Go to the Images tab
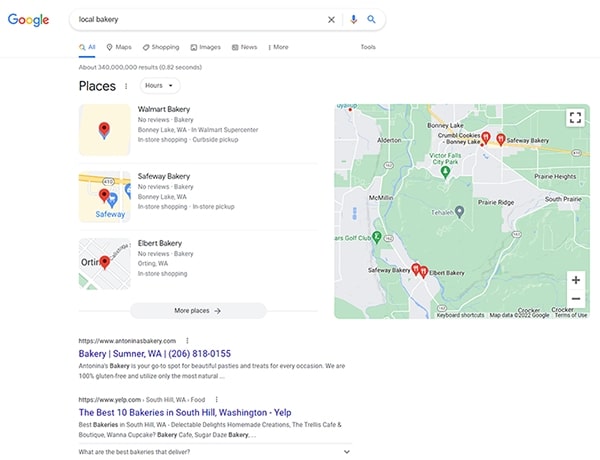This screenshot has width=600, height=460. [x=206, y=47]
